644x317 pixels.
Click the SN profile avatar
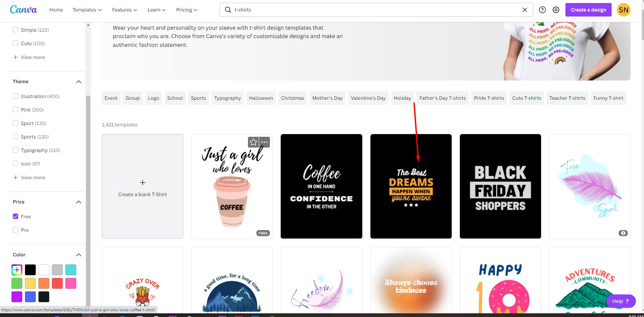click(623, 10)
